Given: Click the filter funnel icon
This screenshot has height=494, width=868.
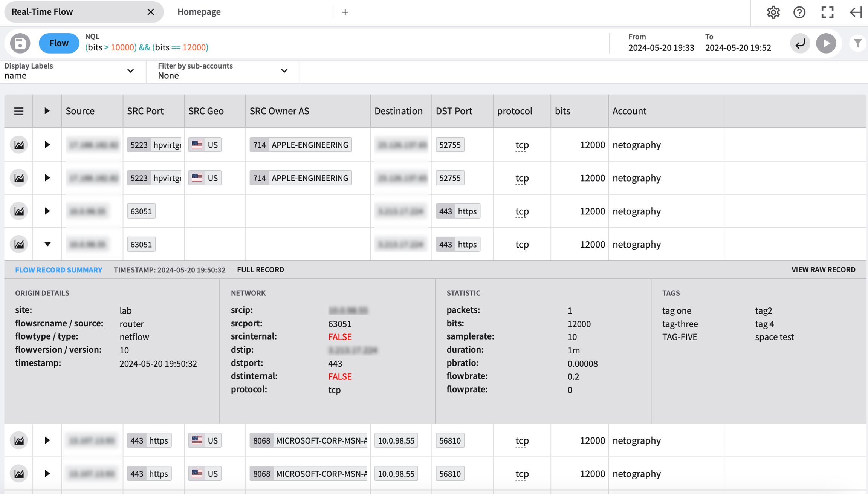Looking at the screenshot, I should (858, 43).
